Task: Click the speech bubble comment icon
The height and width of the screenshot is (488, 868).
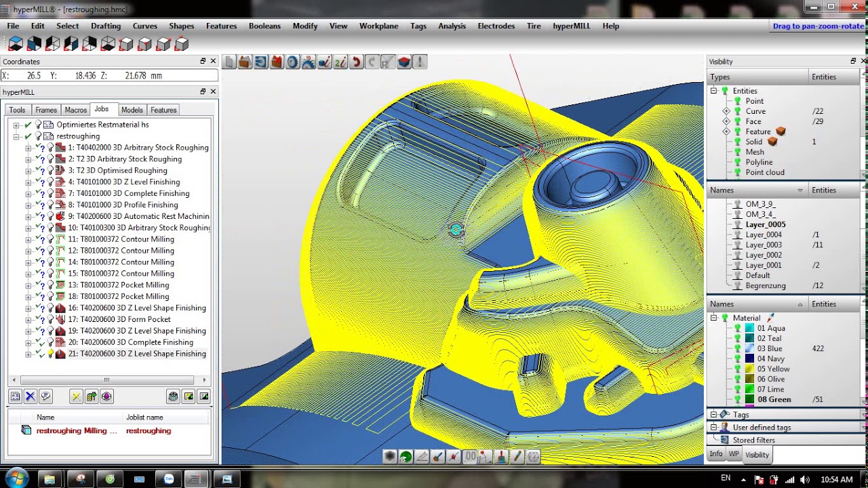Action: pyautogui.click(x=45, y=396)
